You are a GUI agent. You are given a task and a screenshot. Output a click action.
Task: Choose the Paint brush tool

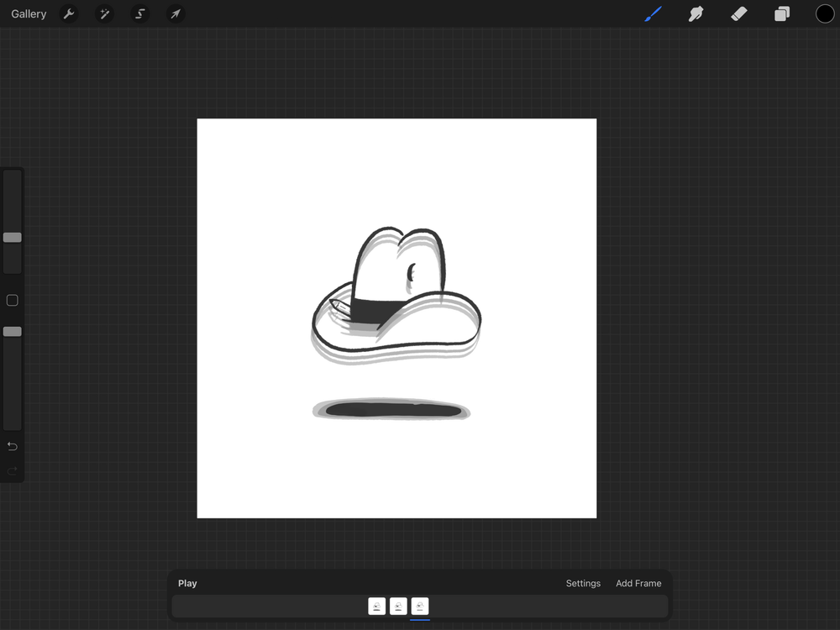tap(653, 13)
